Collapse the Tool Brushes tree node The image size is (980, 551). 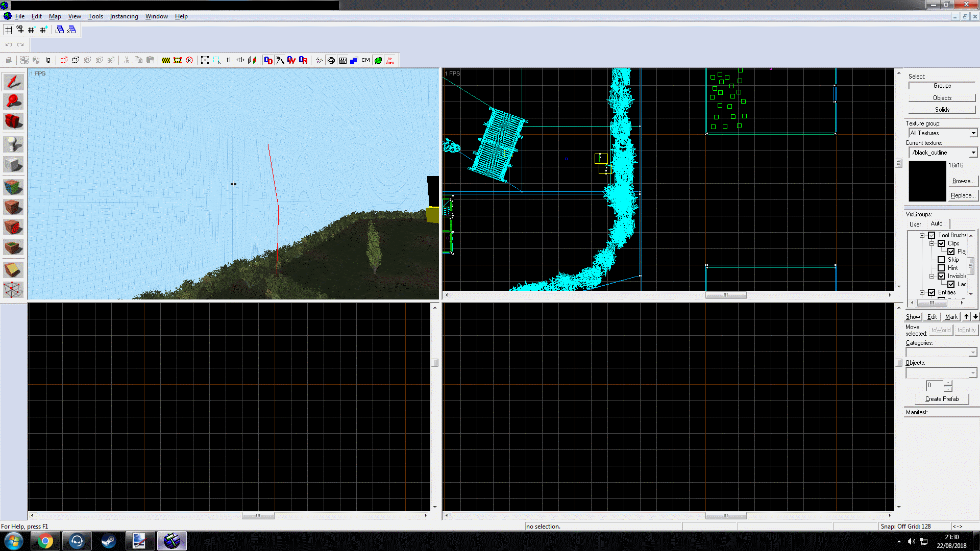click(922, 235)
